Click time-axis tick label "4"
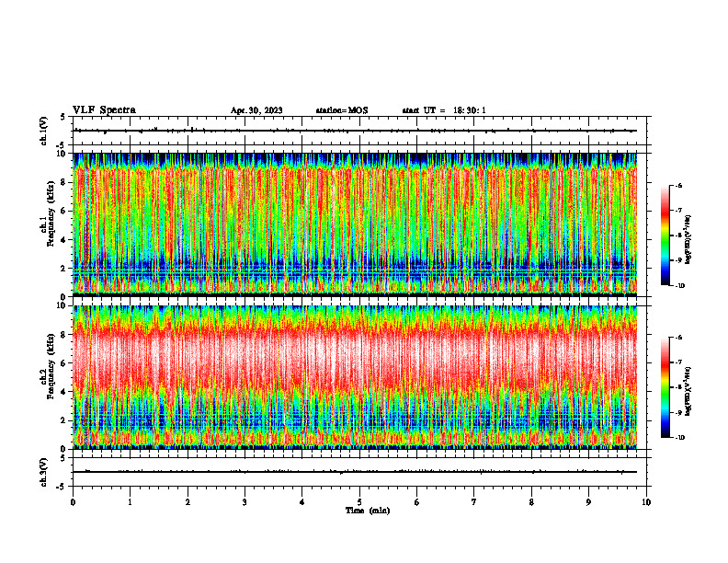Viewport: 728px width, 563px height. coord(302,502)
